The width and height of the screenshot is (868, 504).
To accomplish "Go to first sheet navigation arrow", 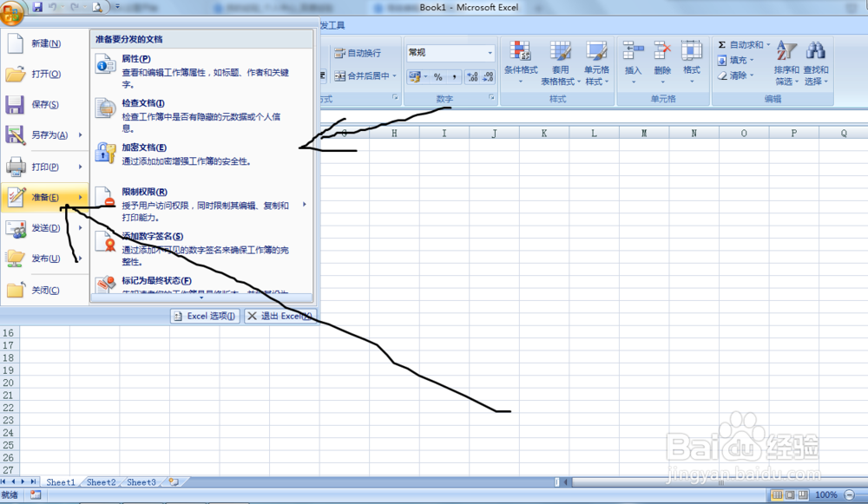I will pos(3,481).
